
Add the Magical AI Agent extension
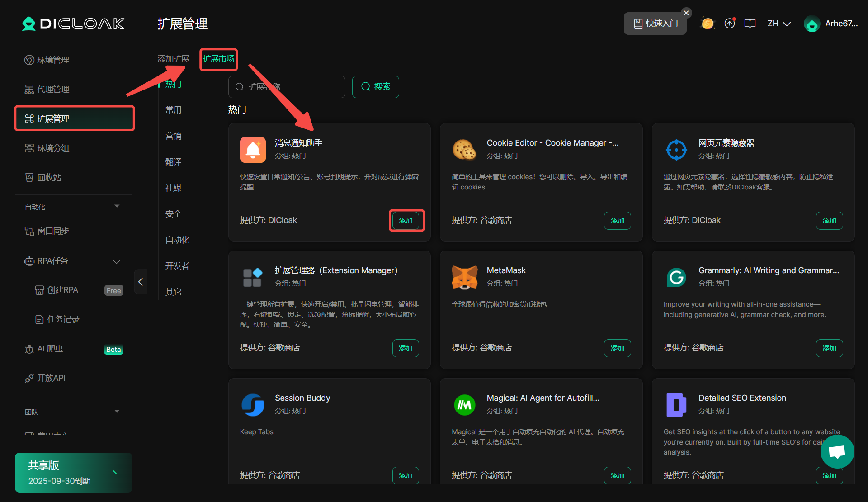click(618, 475)
